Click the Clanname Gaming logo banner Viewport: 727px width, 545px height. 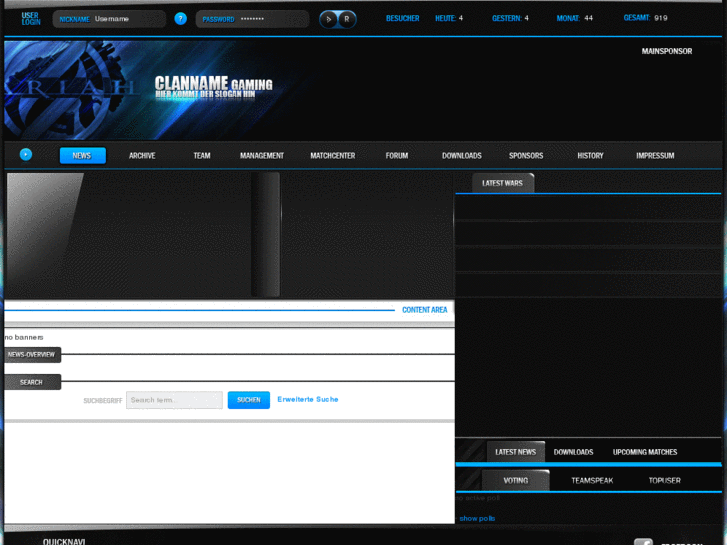pos(213,88)
